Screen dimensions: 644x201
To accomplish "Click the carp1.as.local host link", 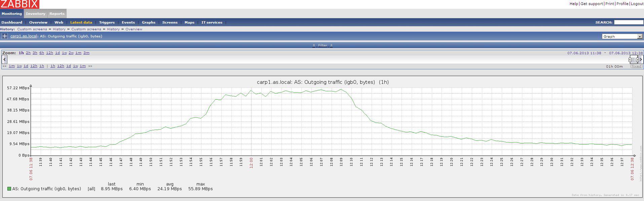I will [x=24, y=36].
